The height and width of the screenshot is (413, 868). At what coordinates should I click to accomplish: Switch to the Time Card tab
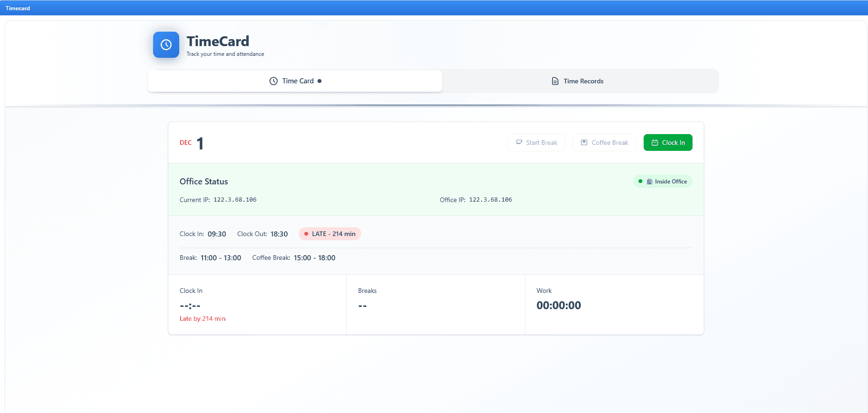pos(295,81)
